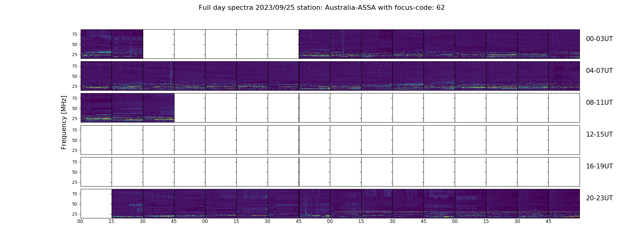Select the 04:30–04:45 UT spectrogram panel

[x=159, y=76]
